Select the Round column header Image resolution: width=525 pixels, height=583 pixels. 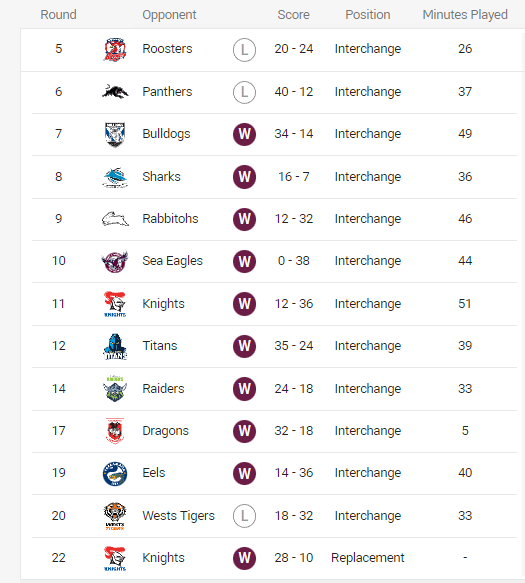tap(58, 15)
